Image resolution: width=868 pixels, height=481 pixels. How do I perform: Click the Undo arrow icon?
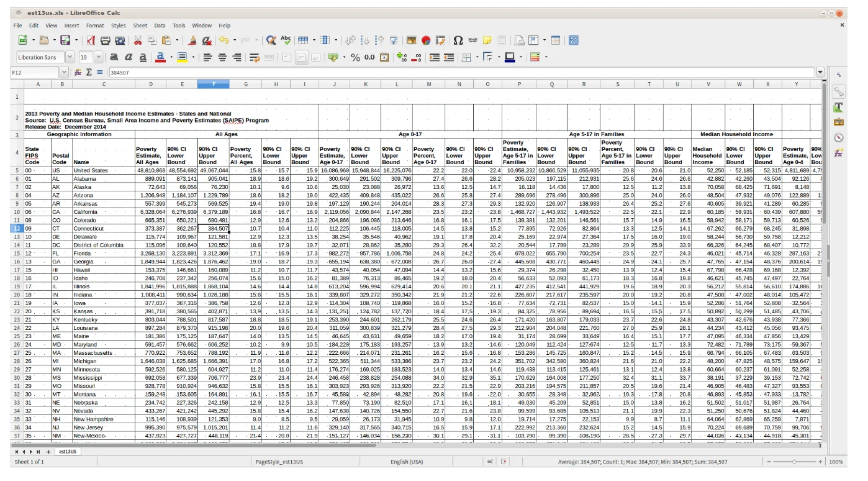coord(223,40)
